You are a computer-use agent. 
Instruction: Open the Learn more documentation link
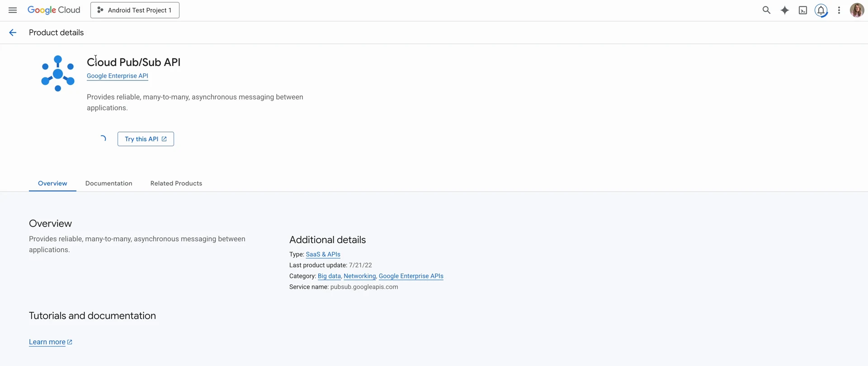tap(51, 342)
